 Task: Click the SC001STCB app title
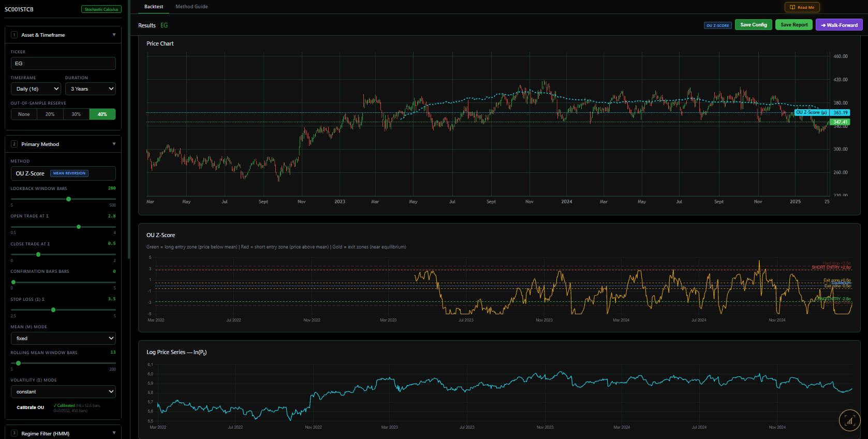click(19, 9)
